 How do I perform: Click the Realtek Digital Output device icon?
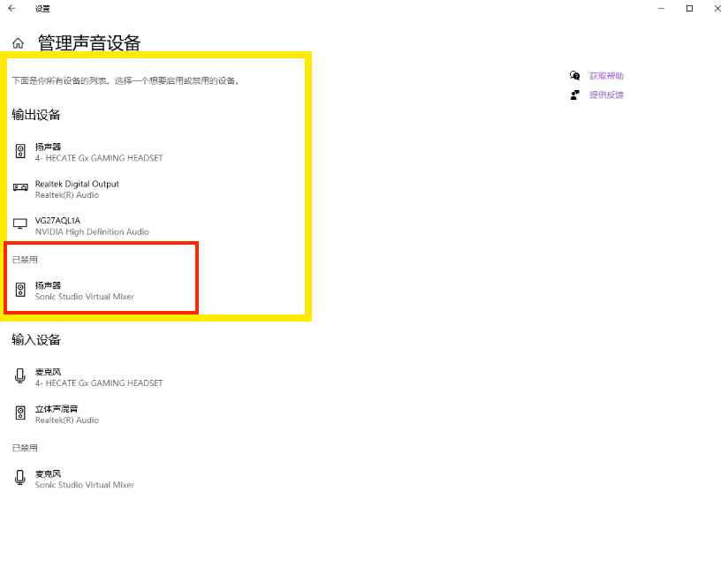19,187
